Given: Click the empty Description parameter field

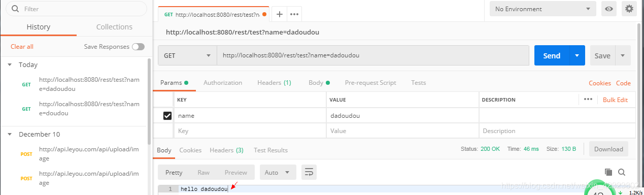Looking at the screenshot, I should pos(557,131).
